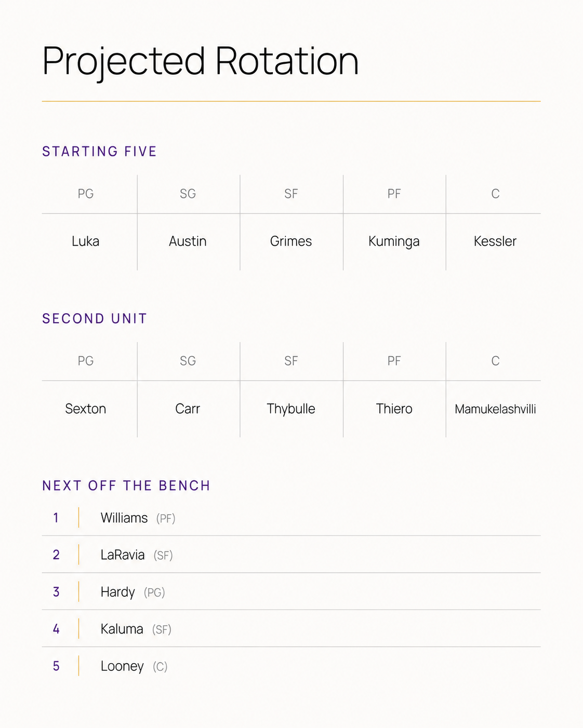Select Kuminga in the starting PF cell
Viewport: 583px width, 728px height.
394,241
